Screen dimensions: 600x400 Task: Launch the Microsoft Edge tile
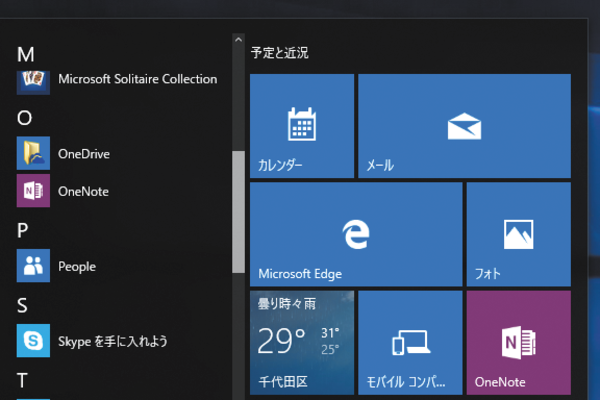tap(356, 234)
